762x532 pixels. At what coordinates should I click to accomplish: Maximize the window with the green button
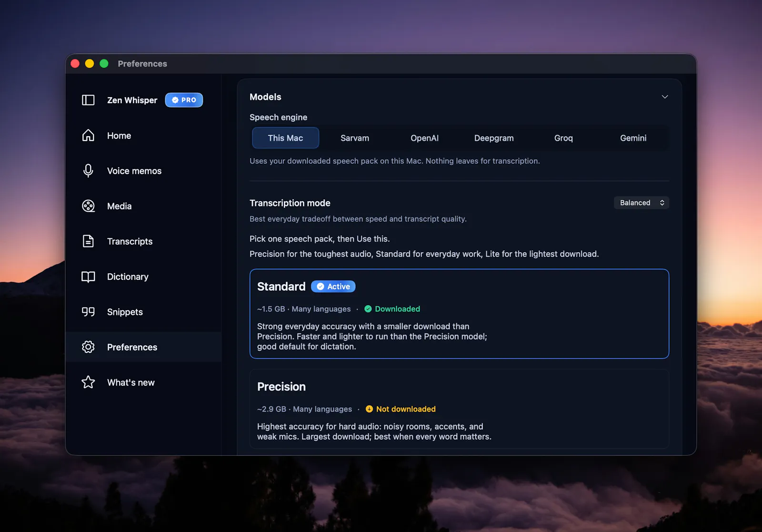click(104, 64)
